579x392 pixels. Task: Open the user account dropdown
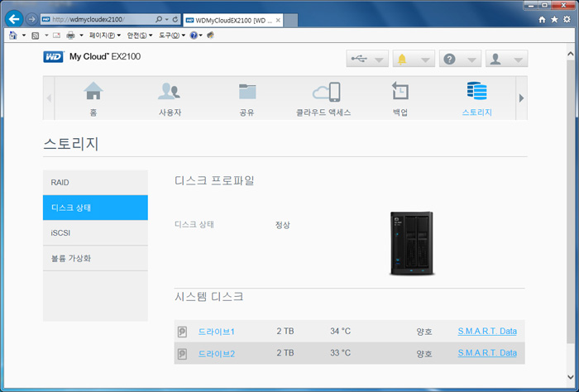tap(506, 59)
